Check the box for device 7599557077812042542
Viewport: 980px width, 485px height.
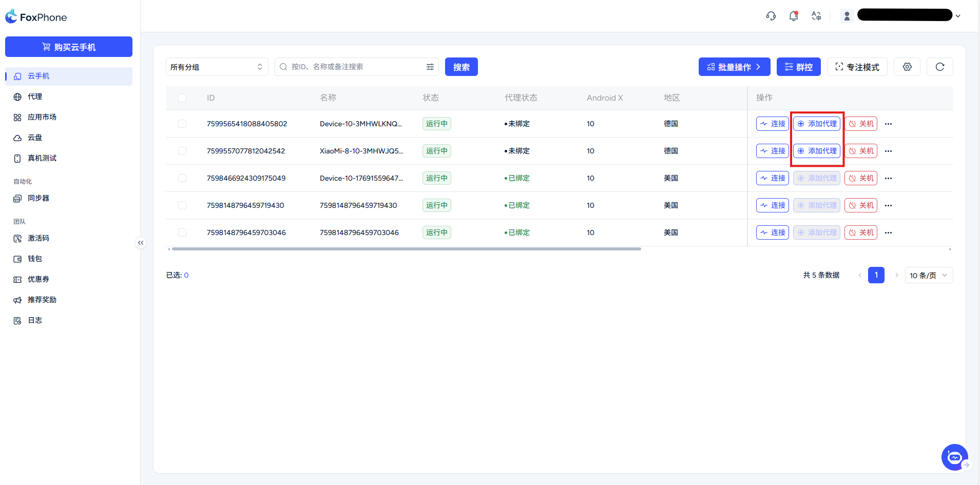[182, 151]
